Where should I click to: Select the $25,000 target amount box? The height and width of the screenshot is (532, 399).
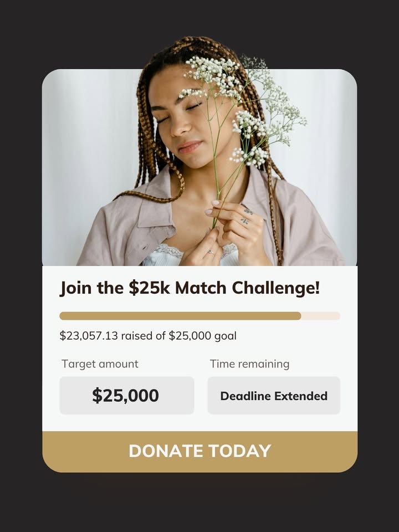(127, 395)
